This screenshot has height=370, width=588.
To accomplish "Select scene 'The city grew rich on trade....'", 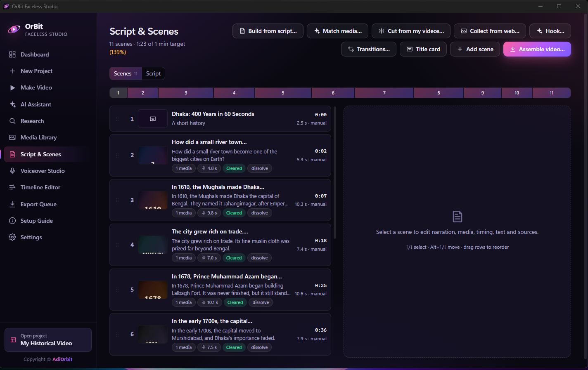I will (220, 245).
